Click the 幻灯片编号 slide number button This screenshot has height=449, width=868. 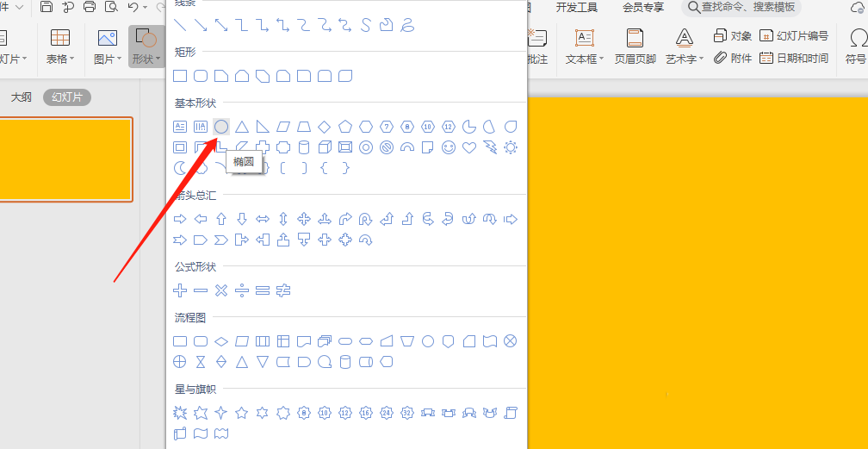click(794, 35)
